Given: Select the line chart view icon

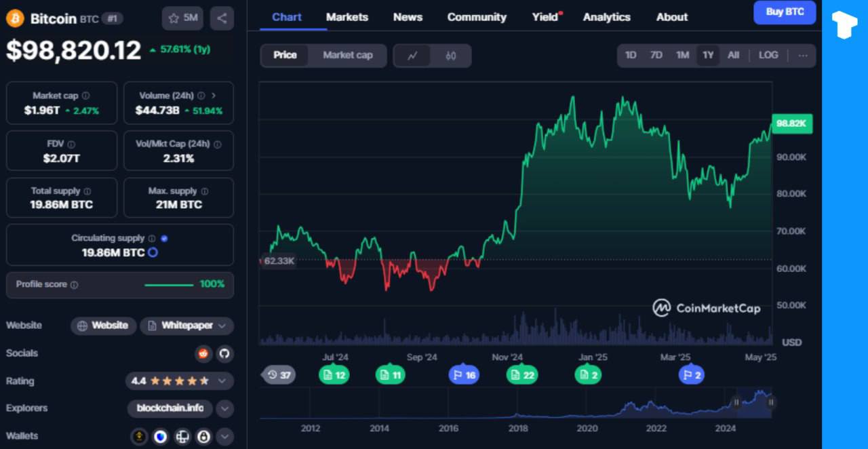Looking at the screenshot, I should pos(412,56).
